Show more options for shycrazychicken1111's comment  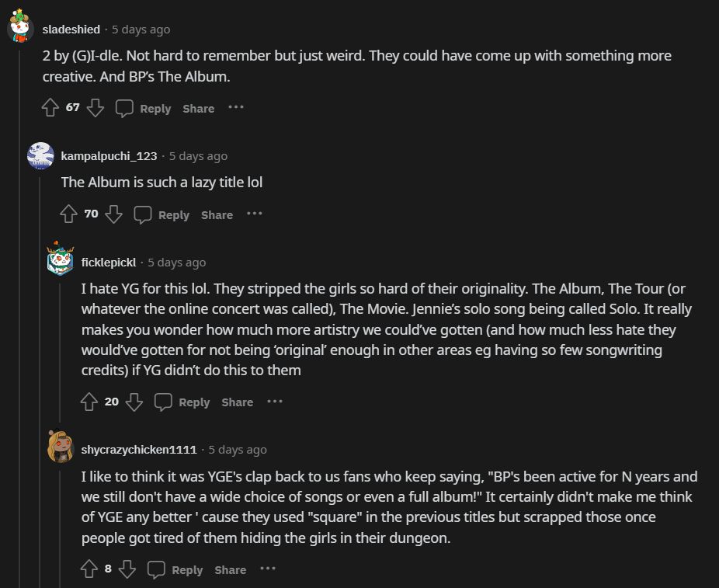tap(268, 569)
